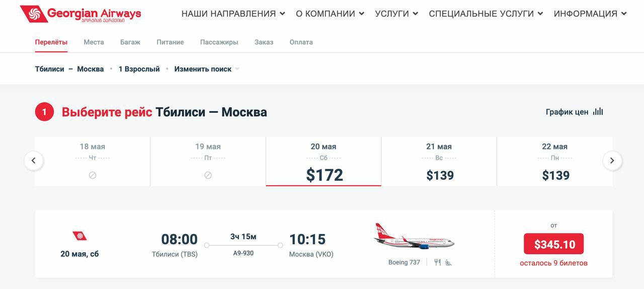Click the seat amenity icon
644x289 pixels.
click(448, 262)
